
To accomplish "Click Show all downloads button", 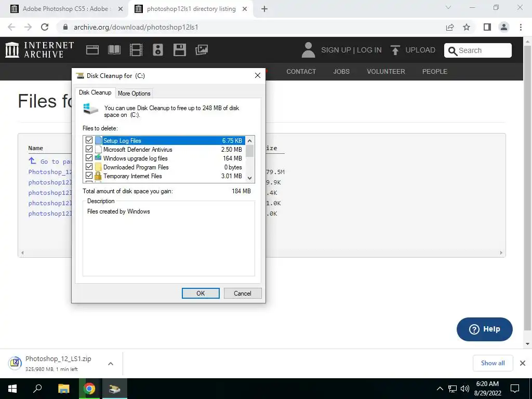I will click(x=493, y=363).
